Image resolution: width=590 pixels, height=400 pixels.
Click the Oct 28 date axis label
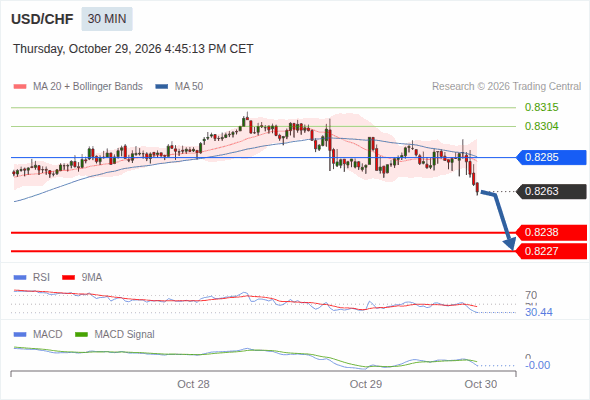coord(193,384)
